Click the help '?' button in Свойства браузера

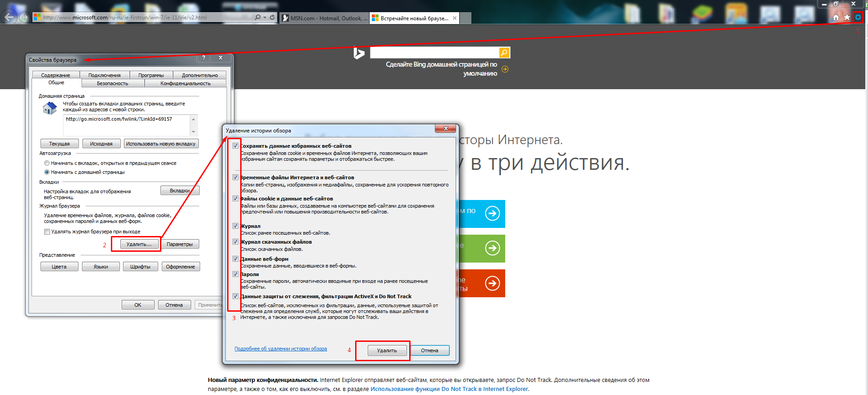(204, 58)
